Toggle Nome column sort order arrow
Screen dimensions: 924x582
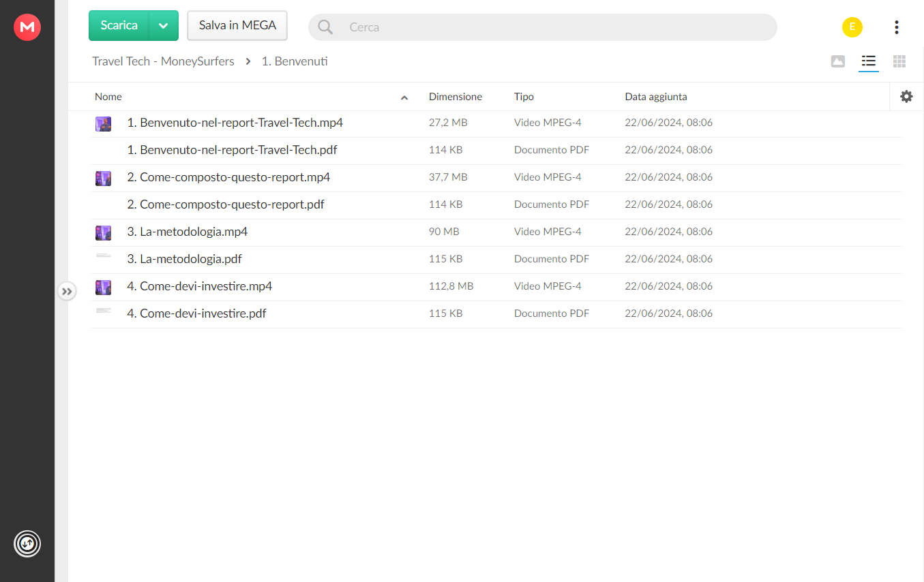click(x=404, y=97)
